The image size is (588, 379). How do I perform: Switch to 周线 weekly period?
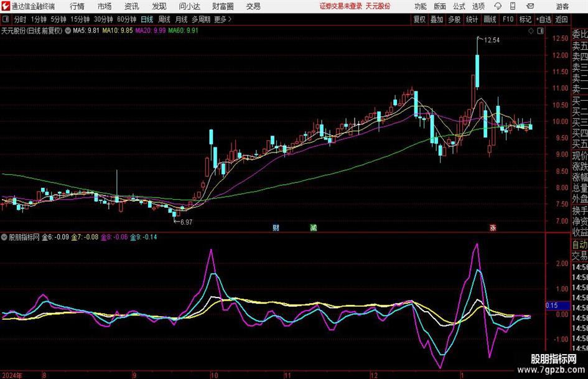click(x=164, y=19)
